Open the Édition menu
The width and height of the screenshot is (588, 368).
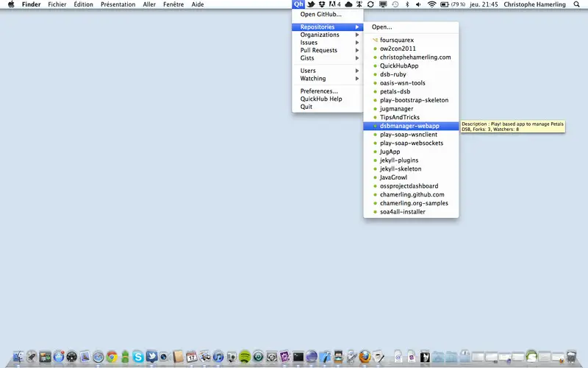83,4
